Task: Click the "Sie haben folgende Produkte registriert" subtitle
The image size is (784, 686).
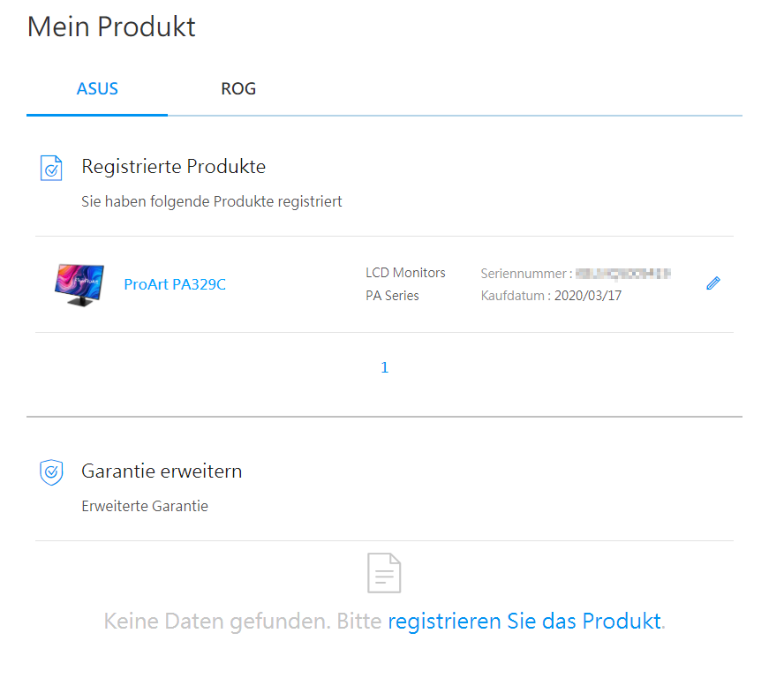Action: coord(212,201)
